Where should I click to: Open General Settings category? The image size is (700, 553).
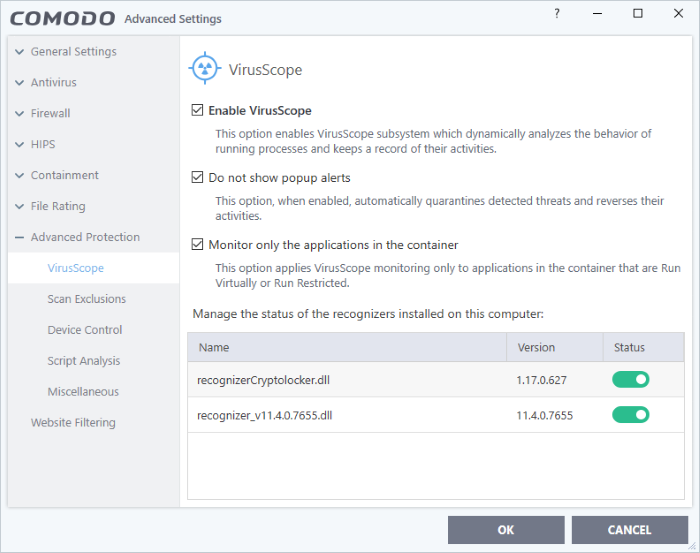(74, 52)
